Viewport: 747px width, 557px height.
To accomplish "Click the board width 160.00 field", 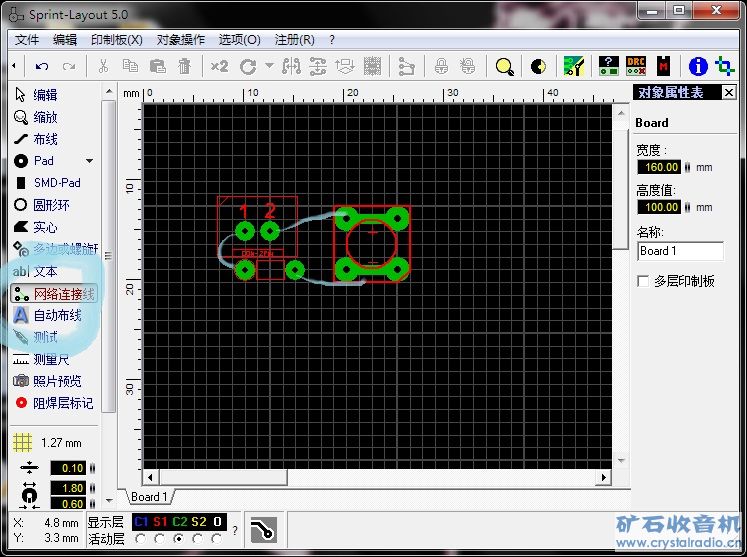I will 659,167.
